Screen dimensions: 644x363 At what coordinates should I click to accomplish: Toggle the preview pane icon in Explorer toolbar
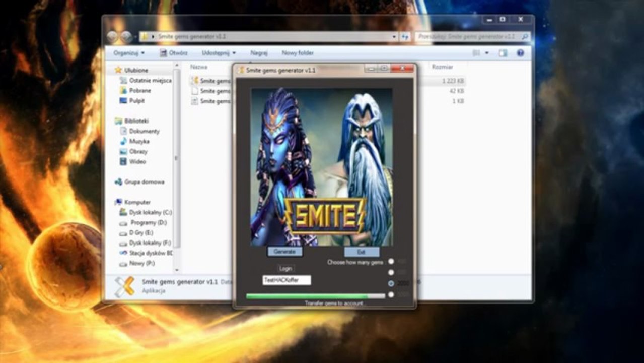click(x=503, y=53)
